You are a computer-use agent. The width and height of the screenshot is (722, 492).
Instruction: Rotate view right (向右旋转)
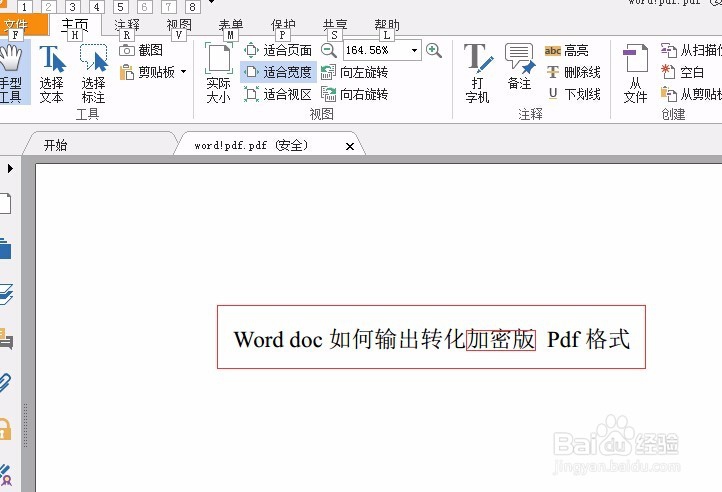click(x=354, y=94)
